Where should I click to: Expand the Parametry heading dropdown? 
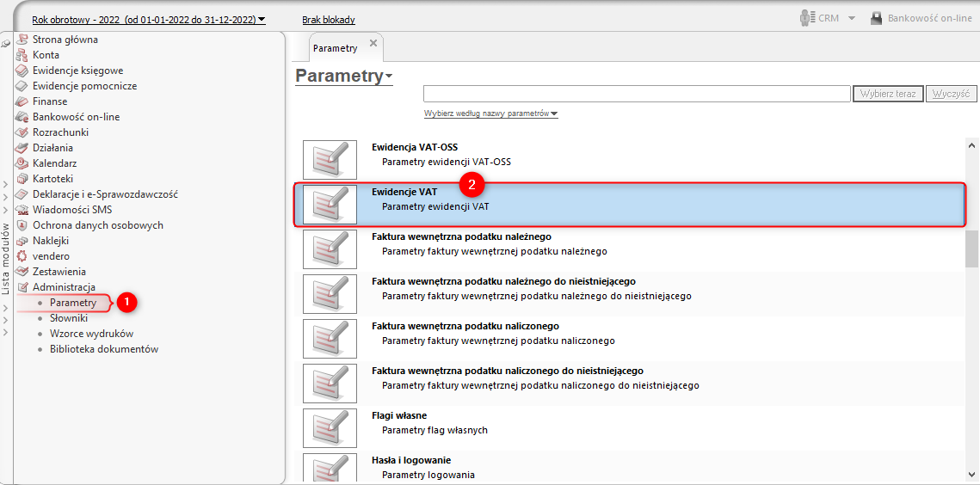(389, 77)
